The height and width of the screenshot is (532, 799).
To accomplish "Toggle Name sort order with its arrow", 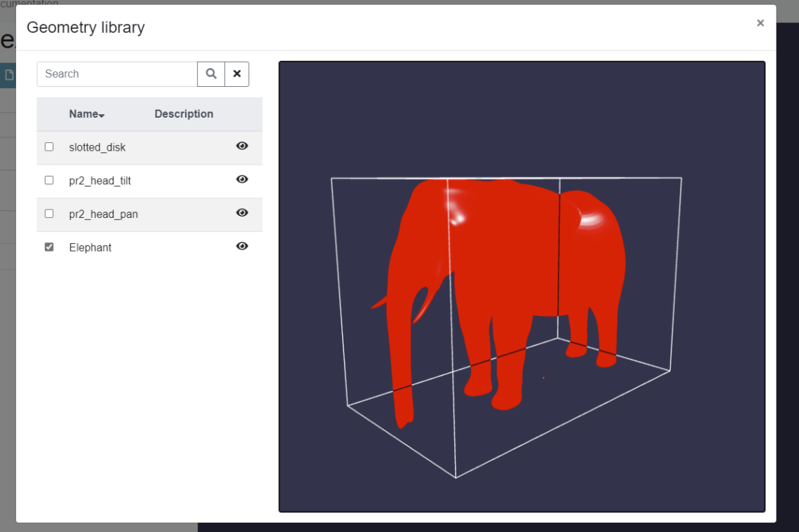I will (102, 115).
